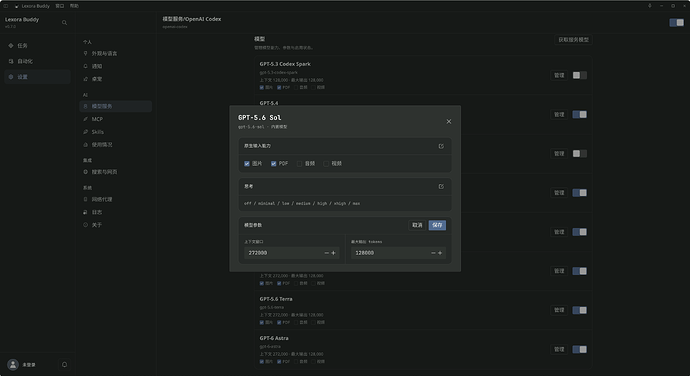Check the 音频 checkbox in the dialog
The image size is (690, 376).
point(300,164)
